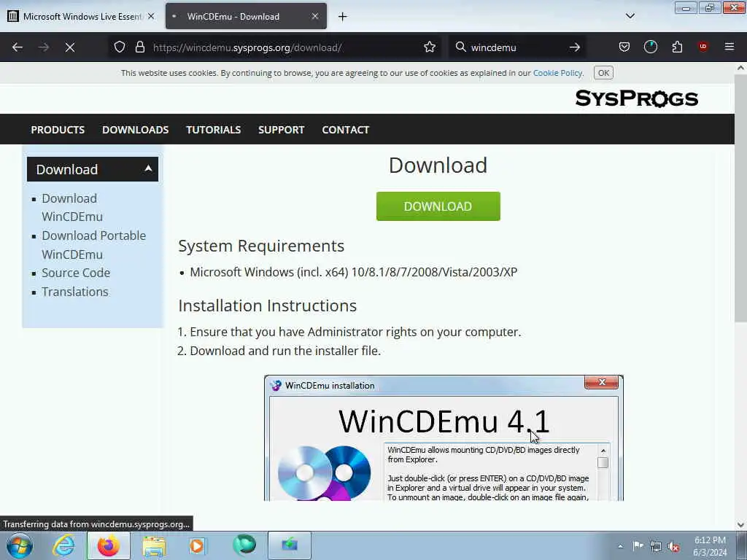Stop loading the page with the X button
This screenshot has width=747, height=560.
tap(70, 47)
